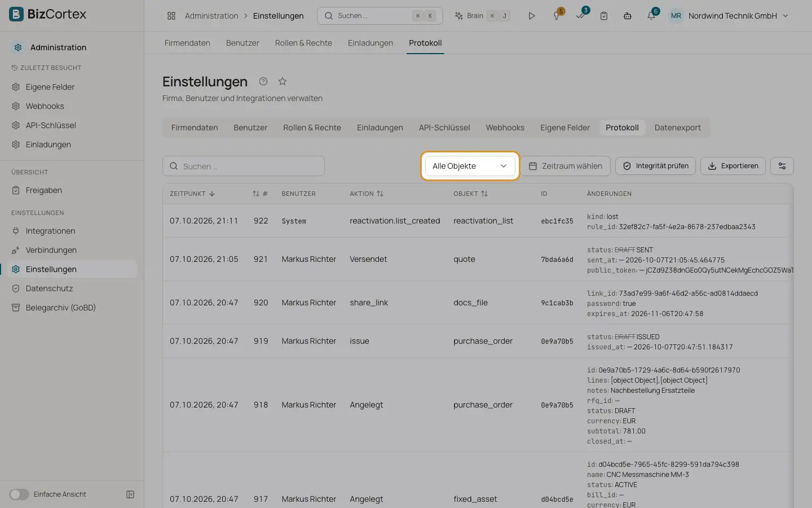The height and width of the screenshot is (508, 812).
Task: Open the Alle Objekte dropdown
Action: 470,166
